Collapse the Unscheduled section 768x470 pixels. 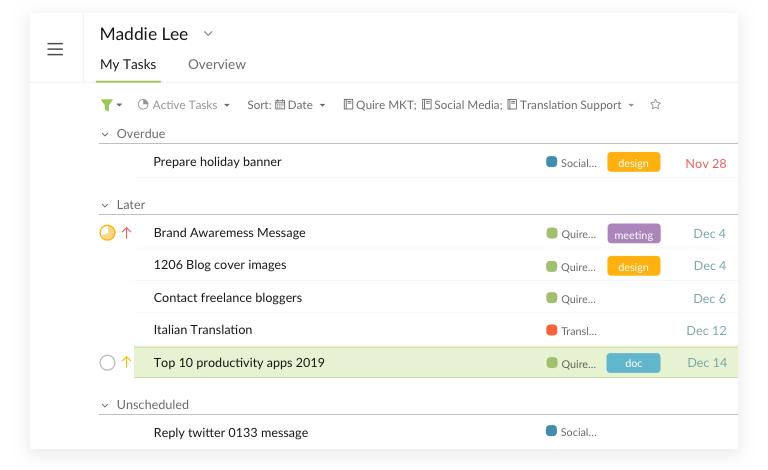pos(105,405)
